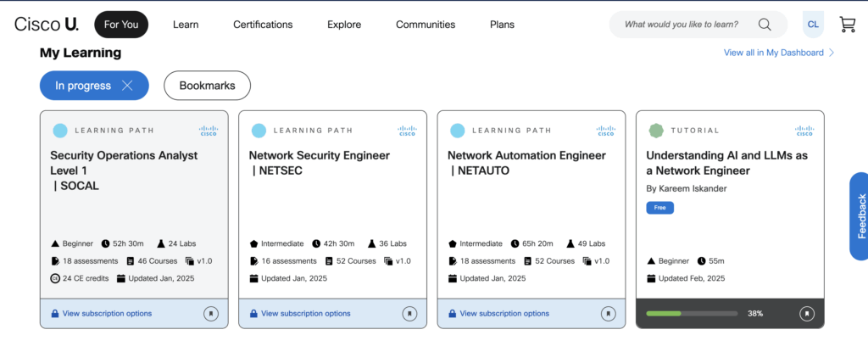Viewport: 868px width, 352px height.
Task: Click View subscription options on the NETAUTO card
Action: tap(504, 314)
